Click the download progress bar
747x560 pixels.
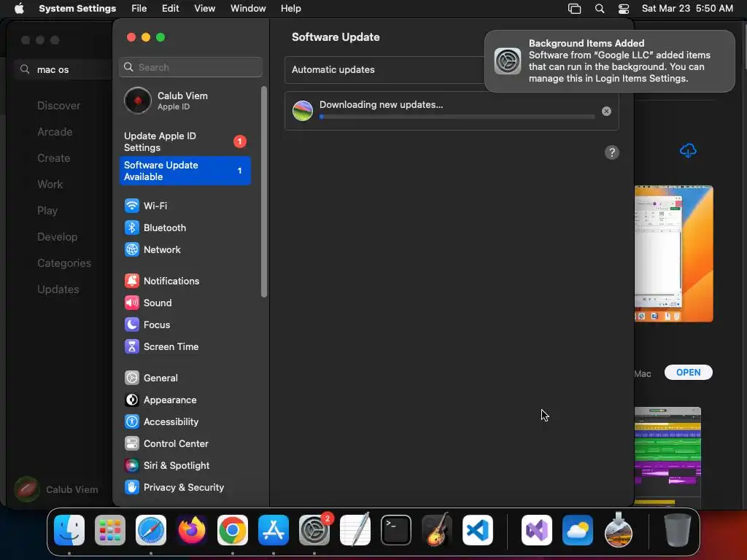point(457,117)
